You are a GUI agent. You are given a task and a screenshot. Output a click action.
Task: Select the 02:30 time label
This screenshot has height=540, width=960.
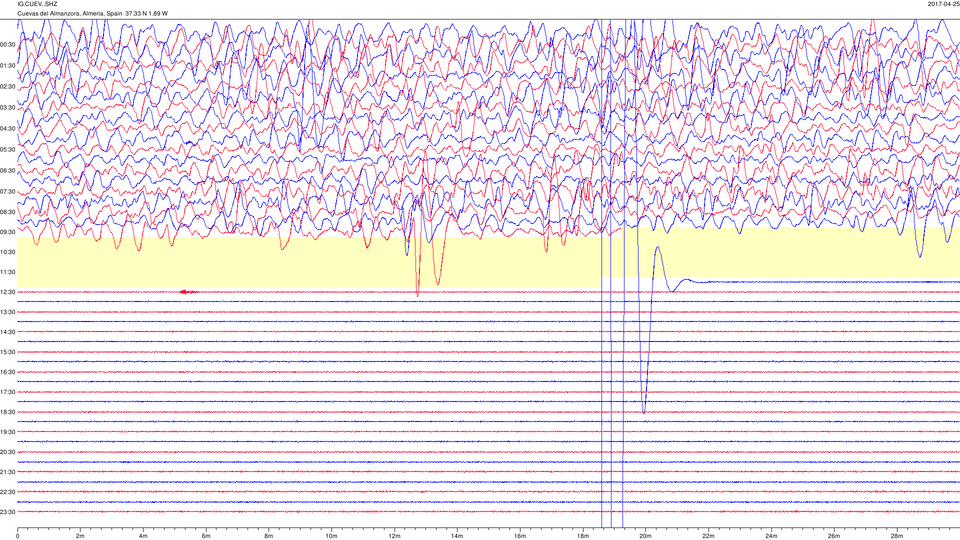[x=8, y=87]
